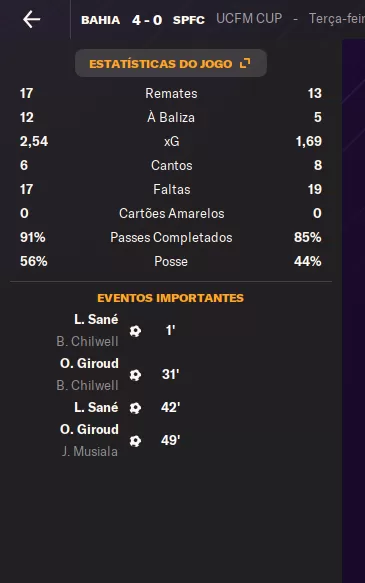The image size is (365, 583).
Task: Open Estatísticas do Jogo expanded view
Action: pyautogui.click(x=171, y=64)
